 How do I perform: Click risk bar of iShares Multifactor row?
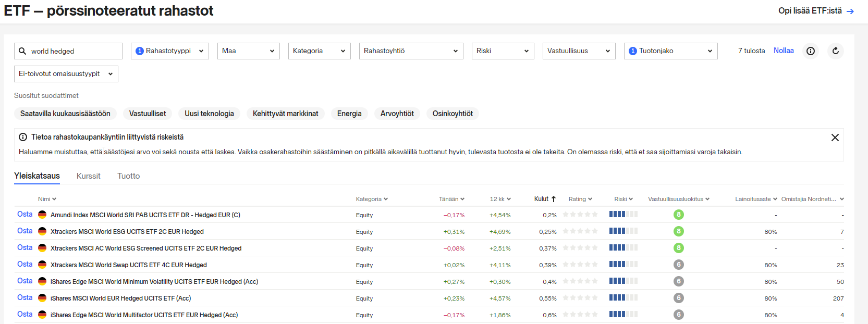point(624,315)
